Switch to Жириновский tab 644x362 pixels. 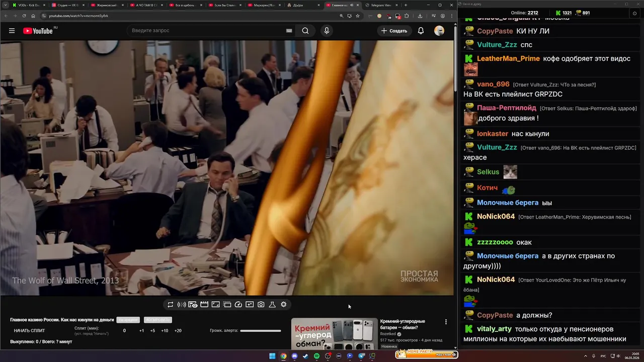click(x=106, y=5)
